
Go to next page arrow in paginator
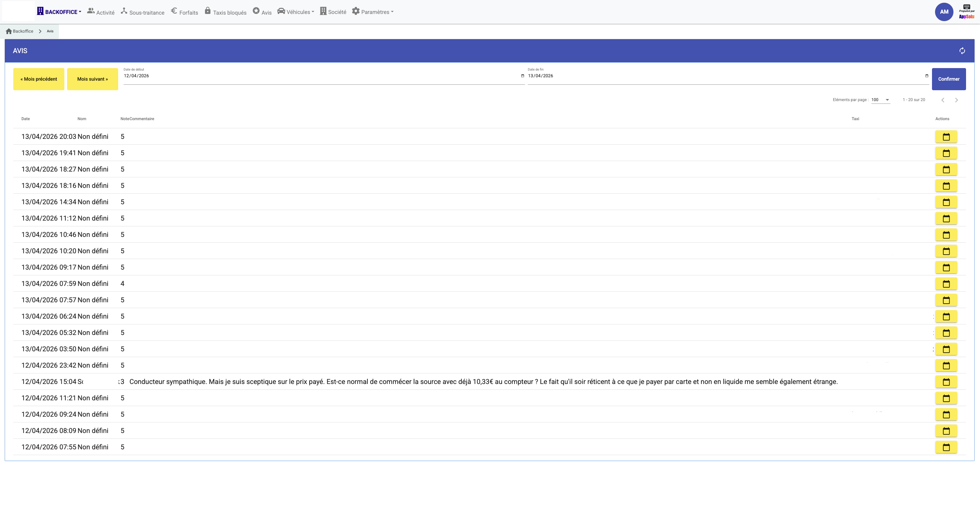[956, 100]
